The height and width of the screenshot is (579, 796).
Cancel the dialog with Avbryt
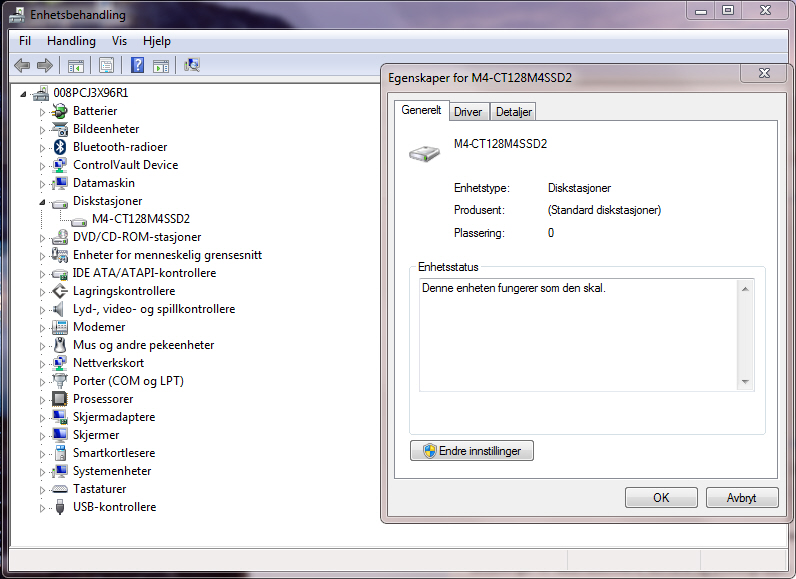[x=742, y=498]
